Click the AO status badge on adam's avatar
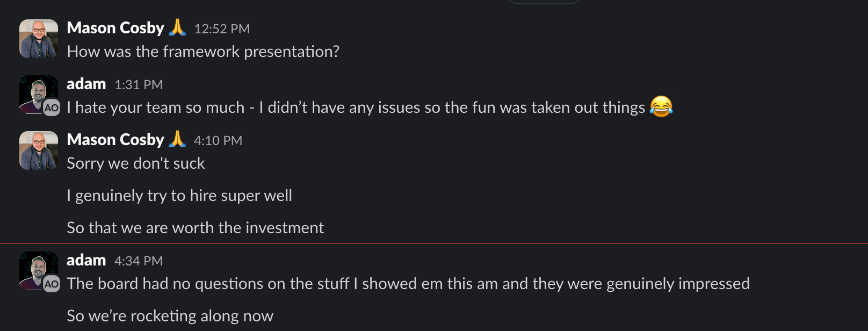Image resolution: width=868 pixels, height=331 pixels. point(52,107)
